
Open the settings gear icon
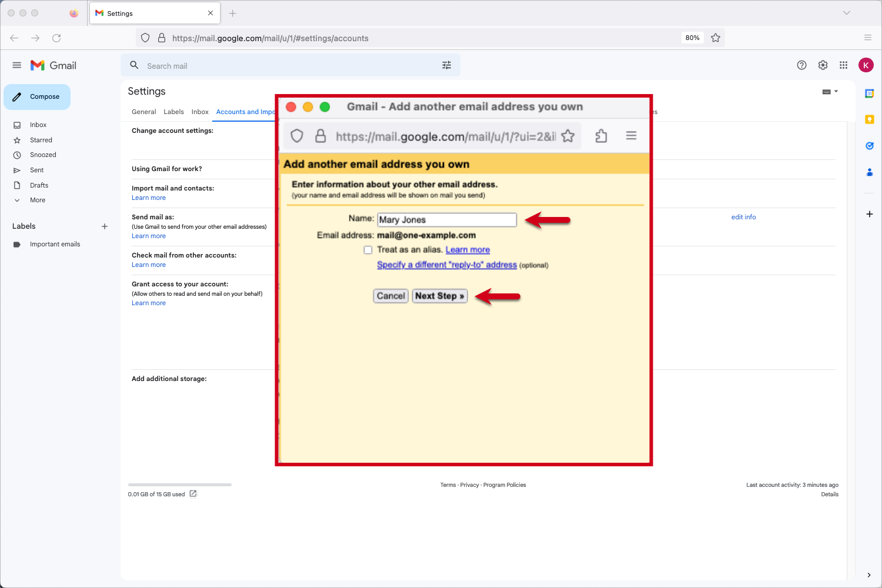[x=823, y=65]
